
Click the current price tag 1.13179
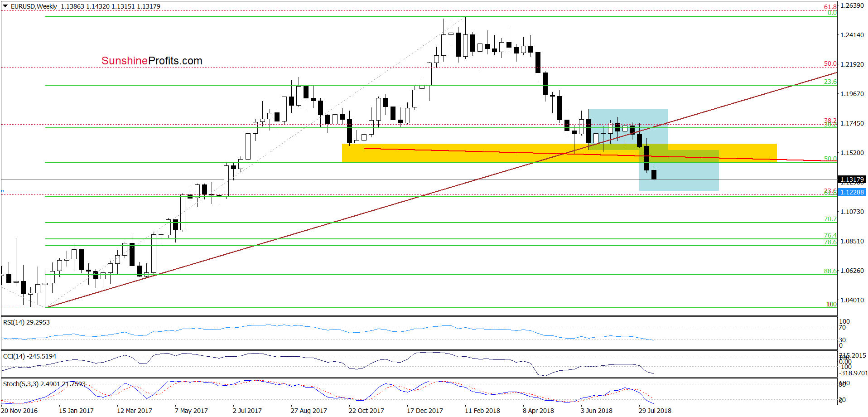[x=852, y=179]
